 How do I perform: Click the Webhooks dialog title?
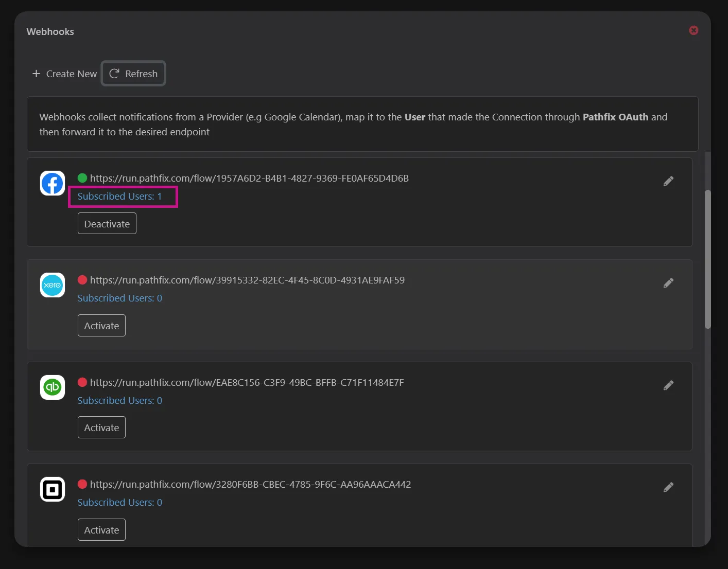tap(50, 31)
